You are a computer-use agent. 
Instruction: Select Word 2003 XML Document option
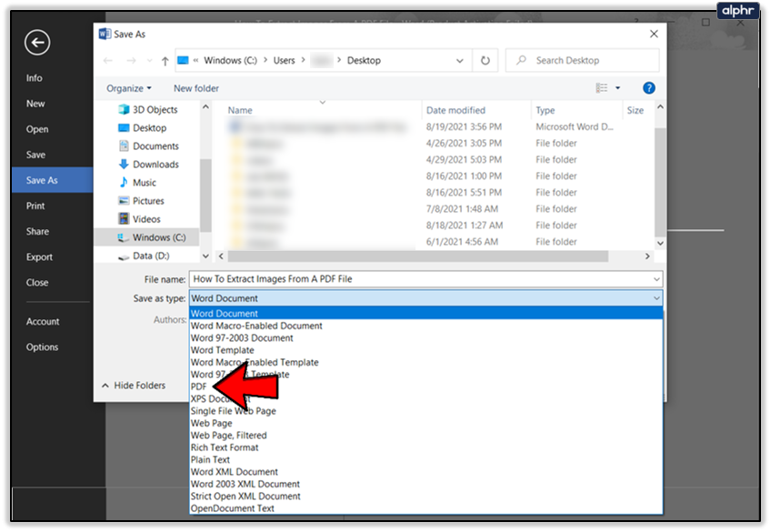(x=426, y=484)
